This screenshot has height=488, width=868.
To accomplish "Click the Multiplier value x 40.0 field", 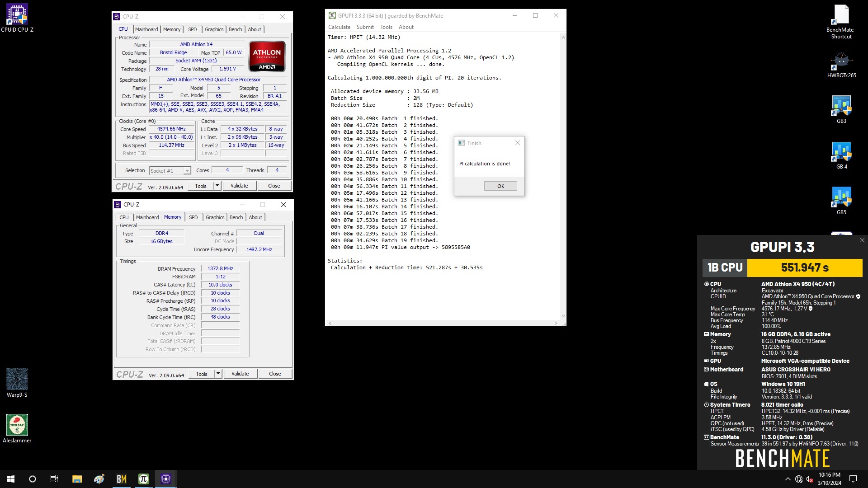I will click(x=172, y=137).
